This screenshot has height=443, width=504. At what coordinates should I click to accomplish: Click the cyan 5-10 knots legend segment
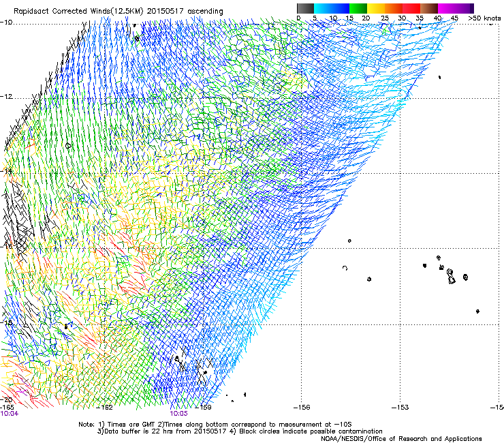tap(323, 8)
